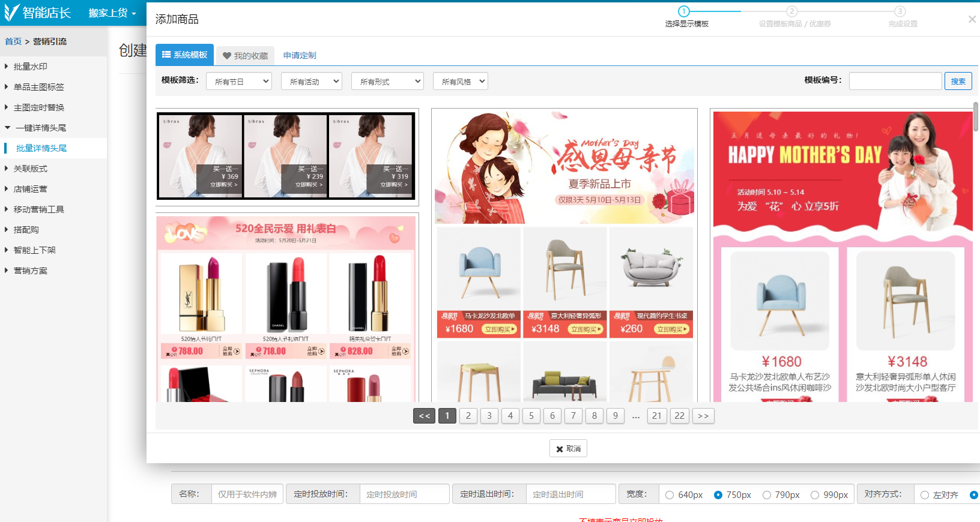Select the HAPPY MOTHER'S DAY red template
The width and height of the screenshot is (980, 522).
coord(842,256)
